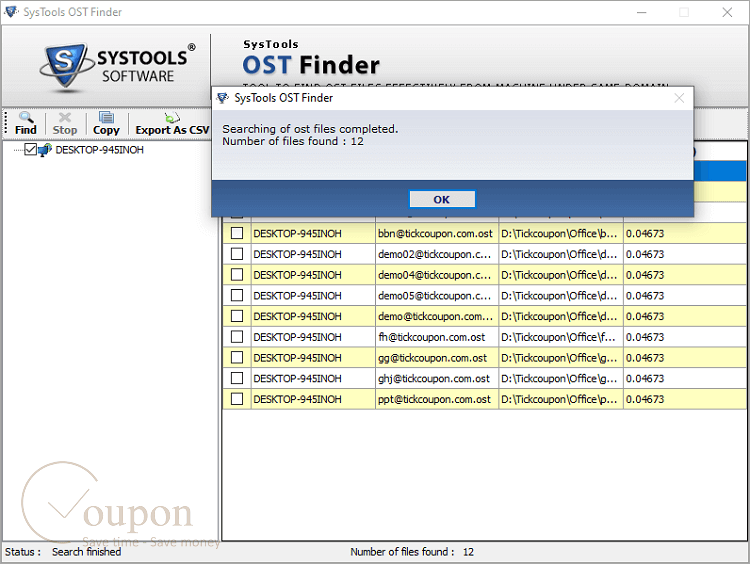Viewport: 750px width, 564px height.
Task: Click size value 0.04673 in bbn row
Action: [645, 233]
